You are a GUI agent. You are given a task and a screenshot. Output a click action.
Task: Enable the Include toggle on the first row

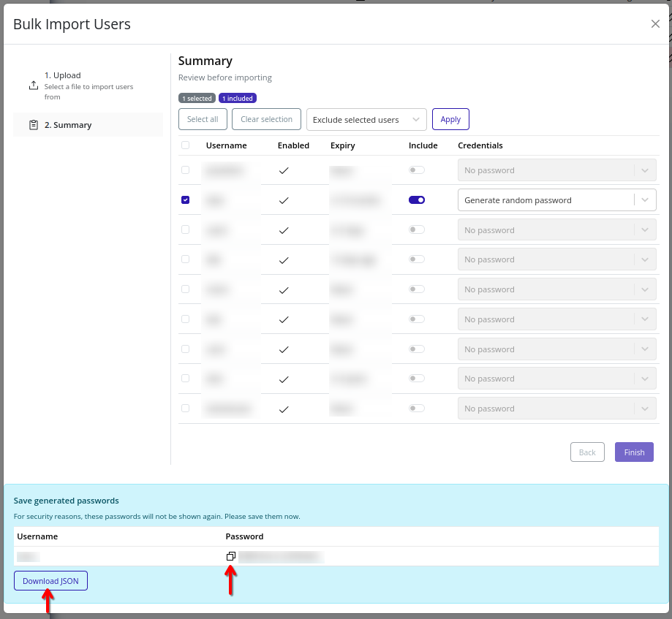(x=416, y=170)
